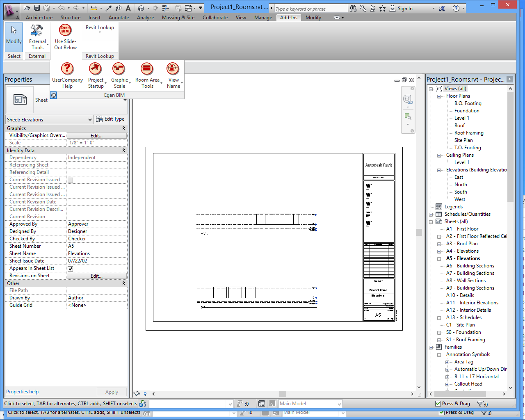The image size is (525, 420).
Task: Open the Graphic Scale tool
Action: (120, 75)
